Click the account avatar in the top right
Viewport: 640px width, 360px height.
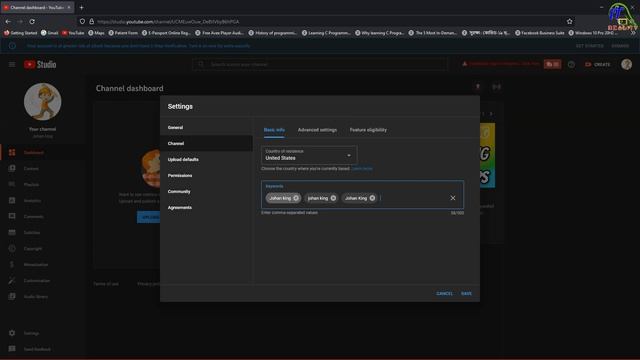pyautogui.click(x=627, y=64)
